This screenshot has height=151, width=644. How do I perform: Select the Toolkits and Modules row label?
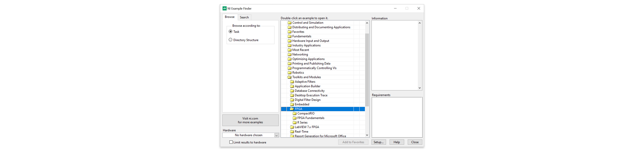[x=307, y=77]
